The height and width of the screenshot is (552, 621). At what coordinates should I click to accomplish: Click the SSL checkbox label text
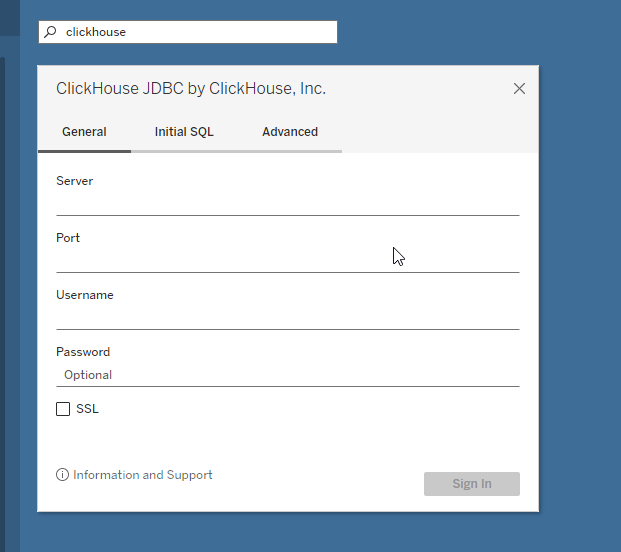click(x=87, y=409)
